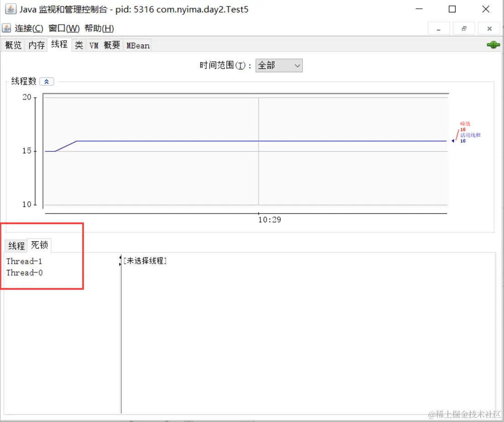504x422 pixels.
Task: Select Thread-0 in deadlock list
Action: click(x=25, y=273)
